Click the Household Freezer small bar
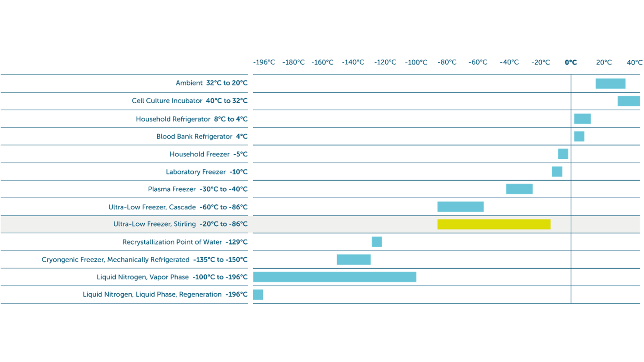The height and width of the screenshot is (362, 644). 563,154
